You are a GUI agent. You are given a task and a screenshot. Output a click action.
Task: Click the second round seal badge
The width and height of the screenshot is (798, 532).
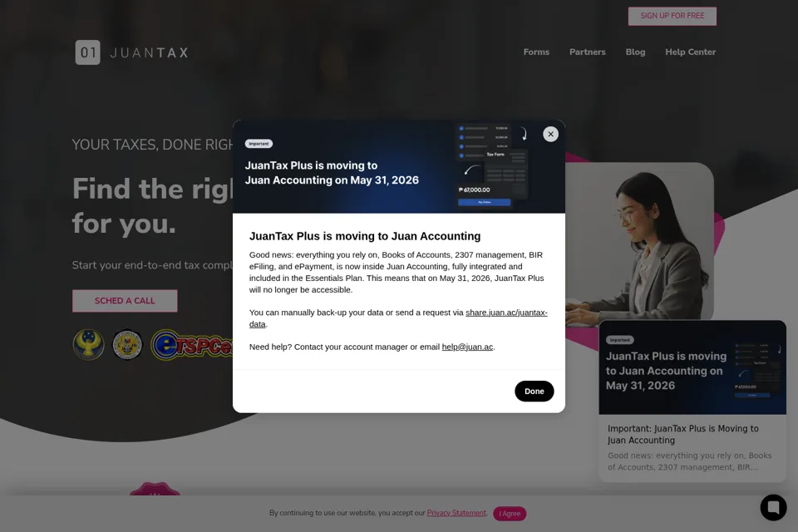coord(127,345)
